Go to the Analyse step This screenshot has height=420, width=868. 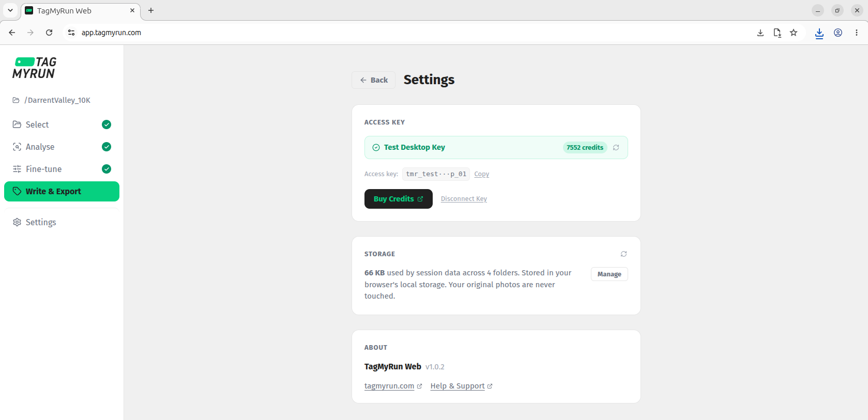[x=62, y=147]
